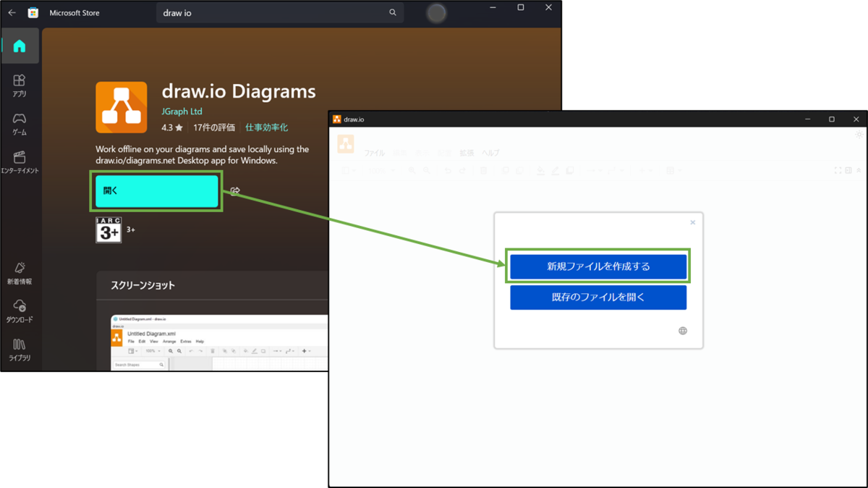The width and height of the screenshot is (868, 488).
Task: Enter fullscreen using the draw.io fullscreen icon
Action: pos(838,170)
